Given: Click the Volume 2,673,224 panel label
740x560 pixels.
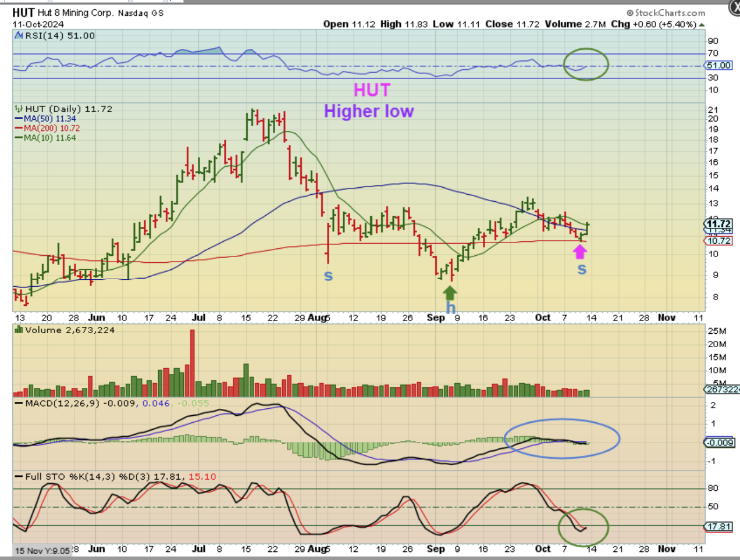Looking at the screenshot, I should 70,330.
